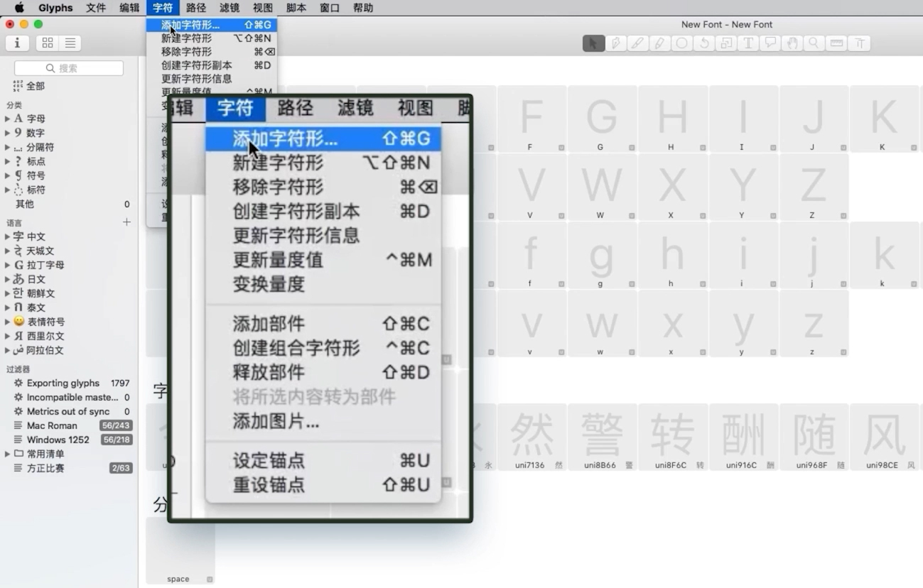Select the Annotation speech-bubble tool
Viewport: 923px width, 588px height.
pos(770,43)
